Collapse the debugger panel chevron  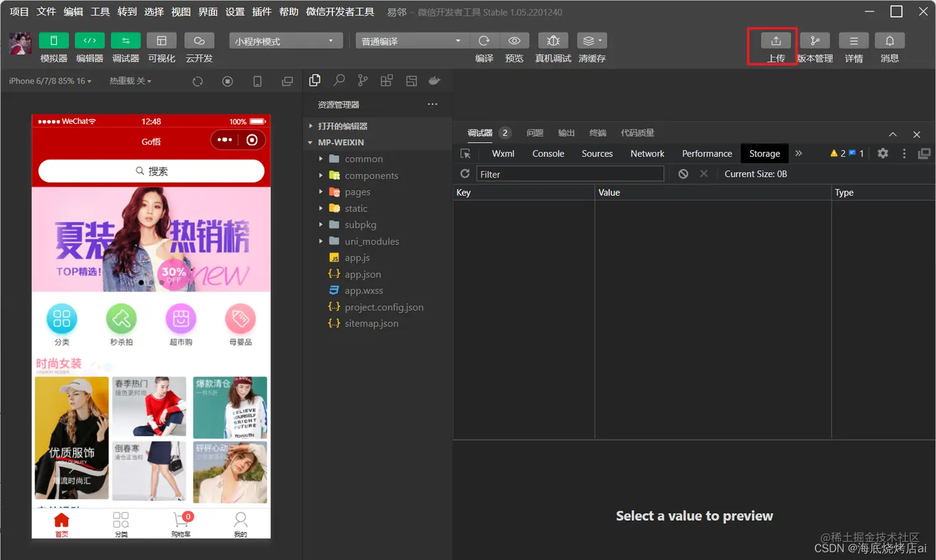(893, 134)
